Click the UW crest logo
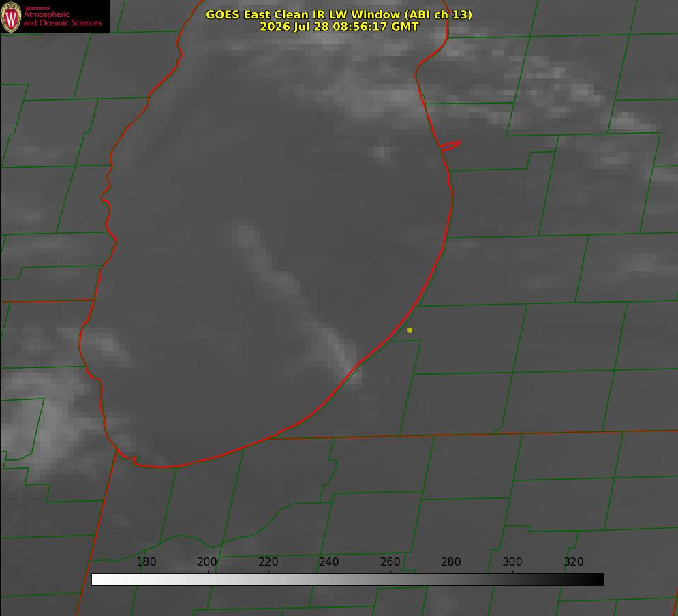The image size is (678, 616). (11, 16)
